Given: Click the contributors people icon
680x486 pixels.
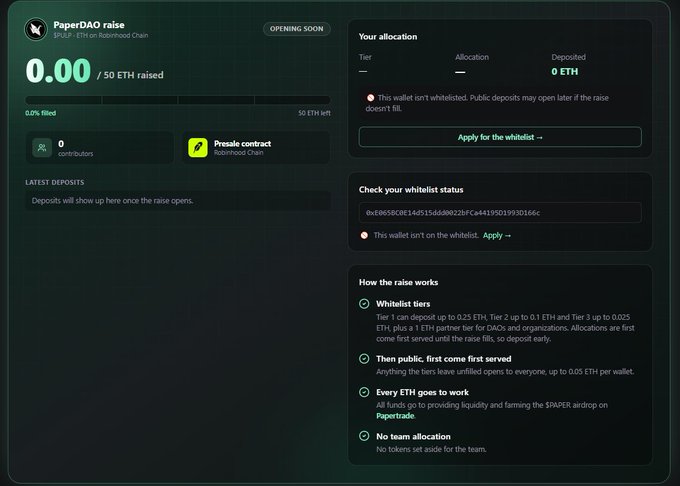Looking at the screenshot, I should click(x=42, y=148).
